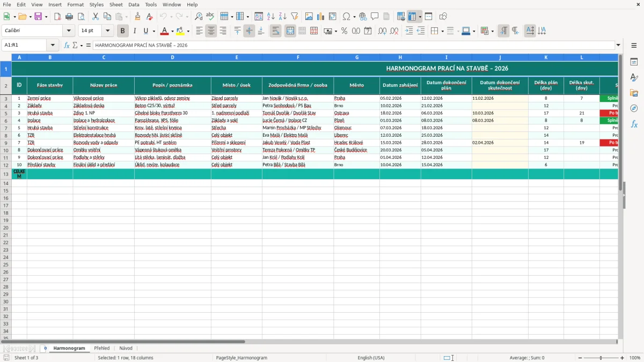Select column header F

(x=298, y=57)
